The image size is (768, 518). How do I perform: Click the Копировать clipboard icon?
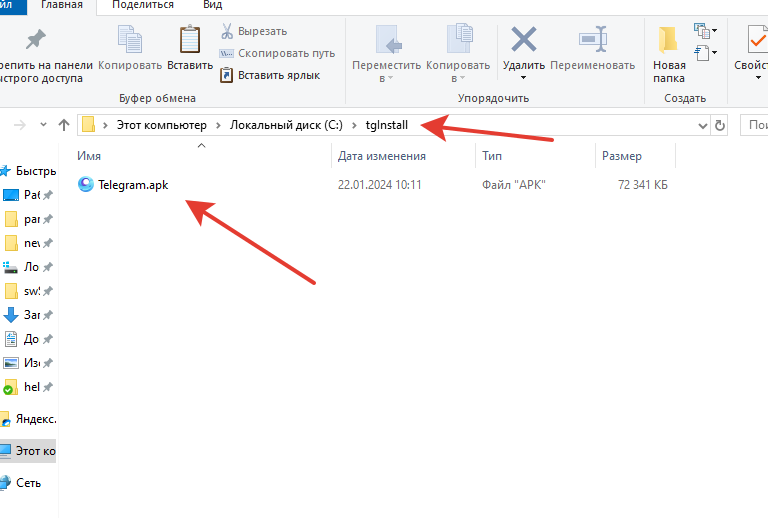pos(130,39)
